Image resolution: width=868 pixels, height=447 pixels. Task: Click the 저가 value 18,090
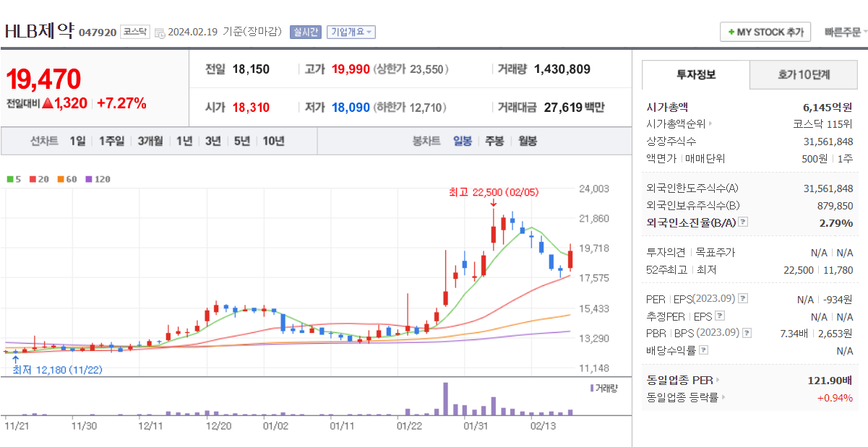tap(351, 108)
